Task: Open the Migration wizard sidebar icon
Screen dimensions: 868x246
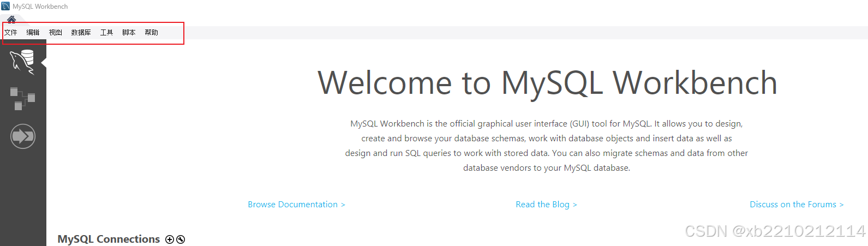Action: click(x=23, y=136)
